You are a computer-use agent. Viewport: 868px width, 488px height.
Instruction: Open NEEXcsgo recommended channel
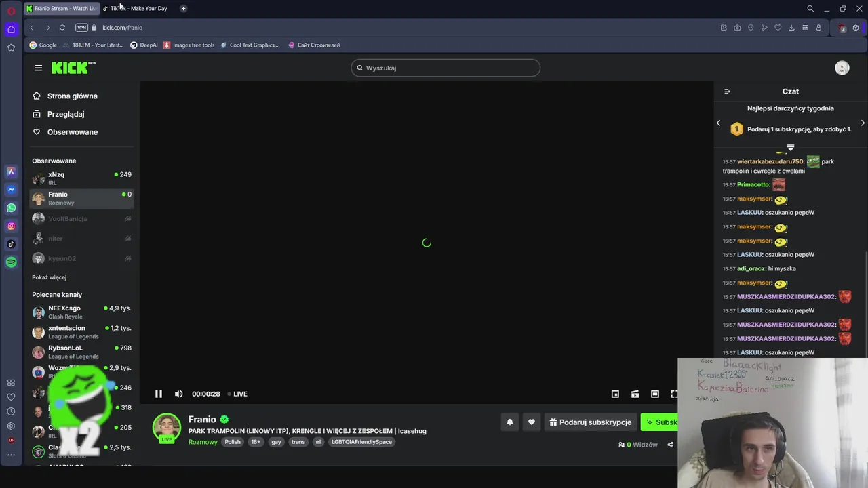coord(81,312)
